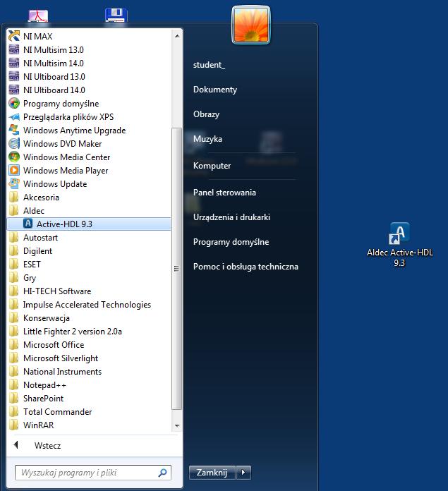Open the student_ user folder
The image size is (448, 491).
pyautogui.click(x=209, y=65)
